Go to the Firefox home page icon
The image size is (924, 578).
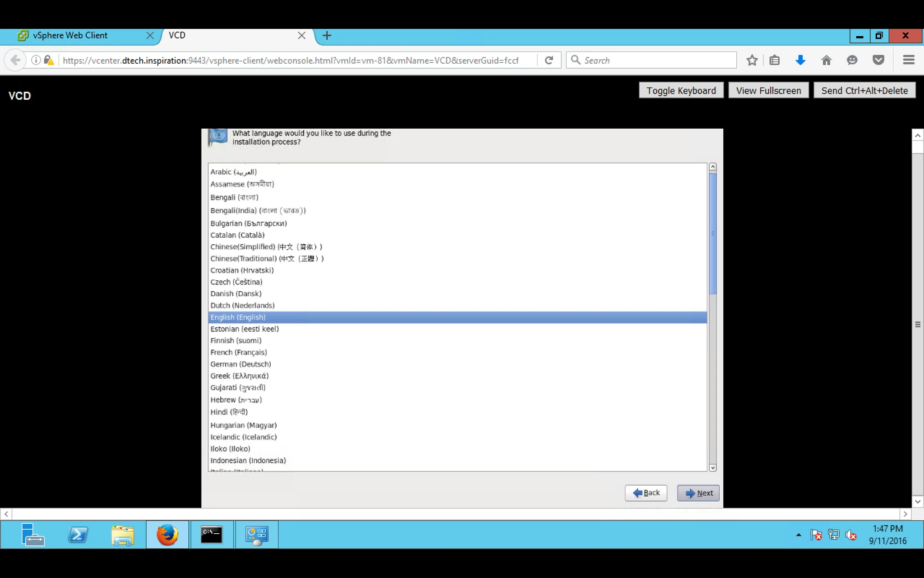[826, 60]
